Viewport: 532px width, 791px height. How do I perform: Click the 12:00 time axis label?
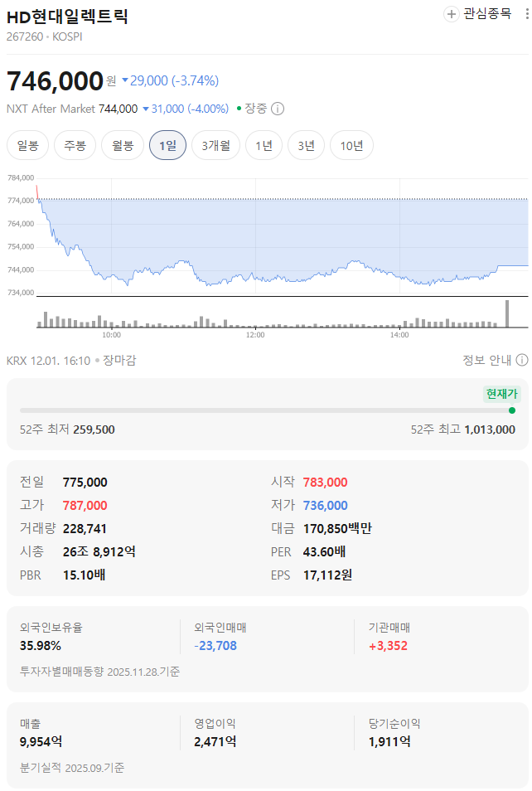[x=255, y=334]
